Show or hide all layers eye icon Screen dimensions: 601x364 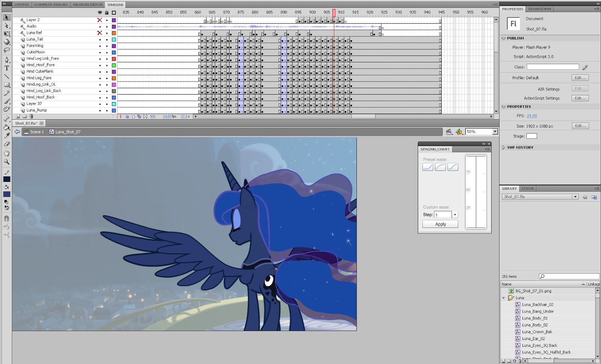pyautogui.click(x=100, y=12)
